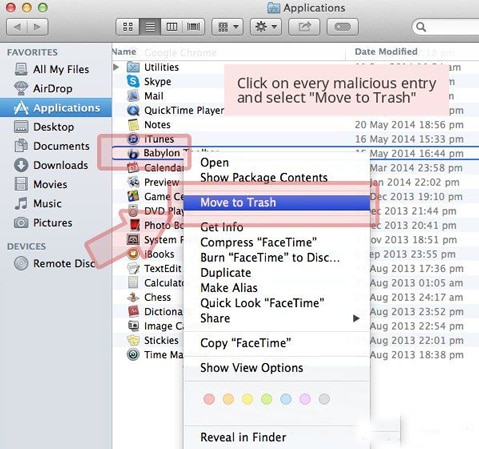Select the red color tag

(209, 399)
